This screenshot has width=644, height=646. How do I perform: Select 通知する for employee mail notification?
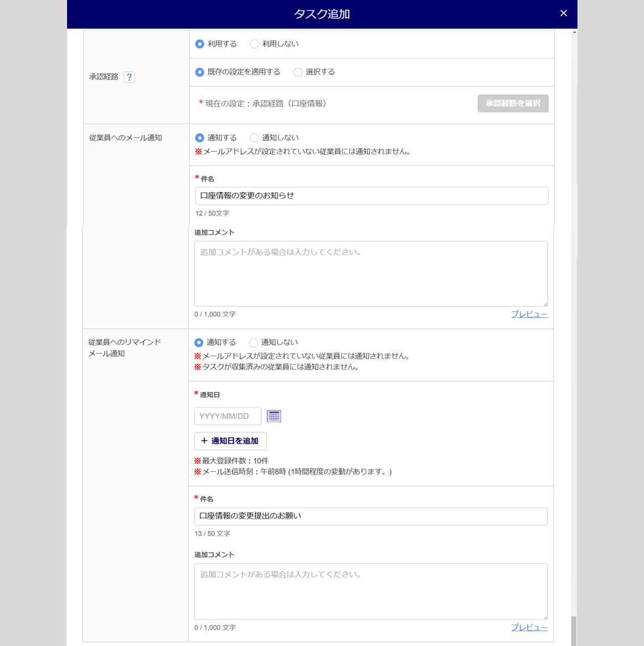pos(200,138)
